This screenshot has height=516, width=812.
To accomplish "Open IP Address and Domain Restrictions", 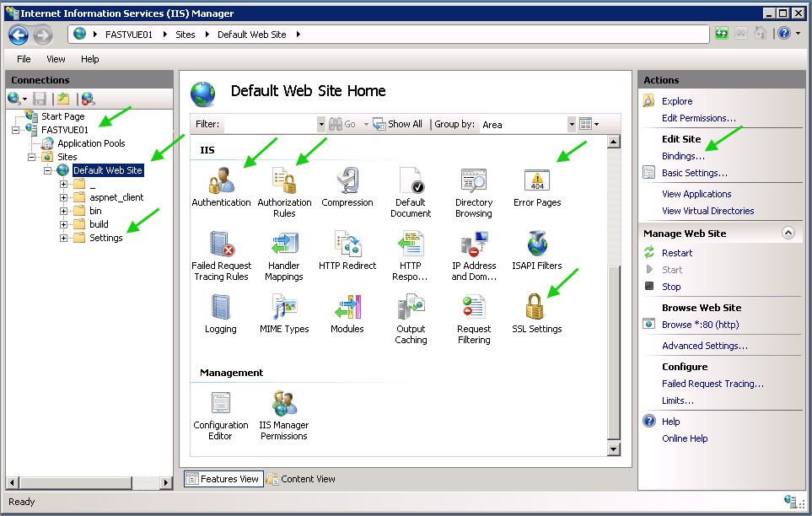I will (x=474, y=256).
